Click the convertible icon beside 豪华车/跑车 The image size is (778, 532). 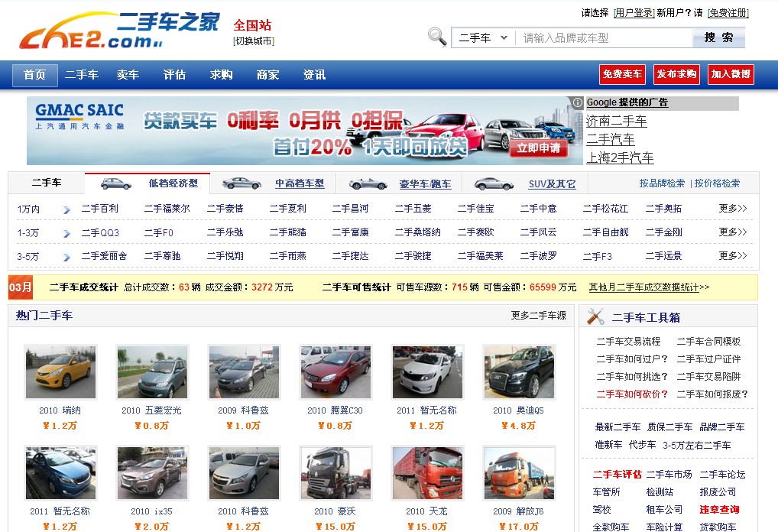pos(368,184)
